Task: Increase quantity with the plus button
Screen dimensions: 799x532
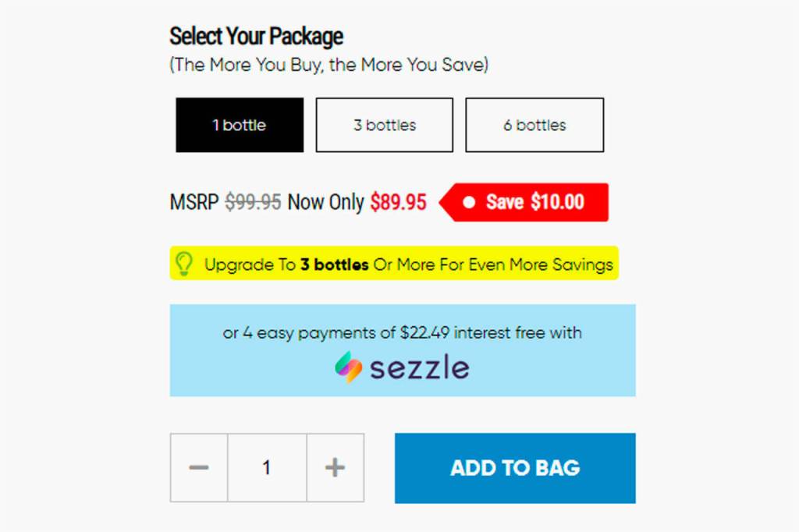Action: (335, 468)
